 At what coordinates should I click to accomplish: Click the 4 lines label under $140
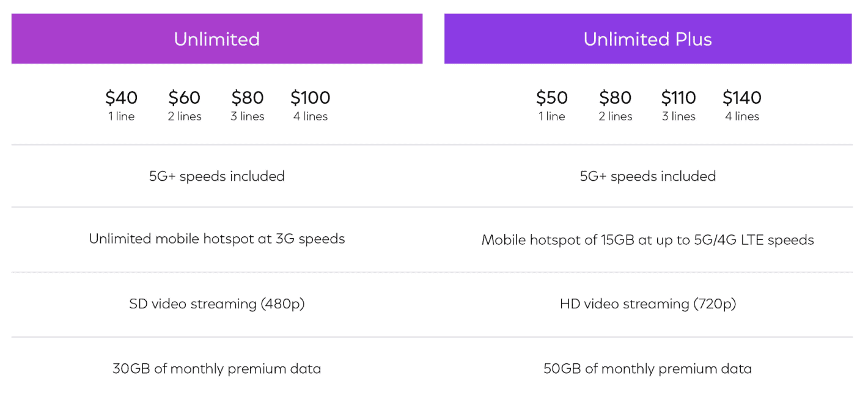(742, 117)
